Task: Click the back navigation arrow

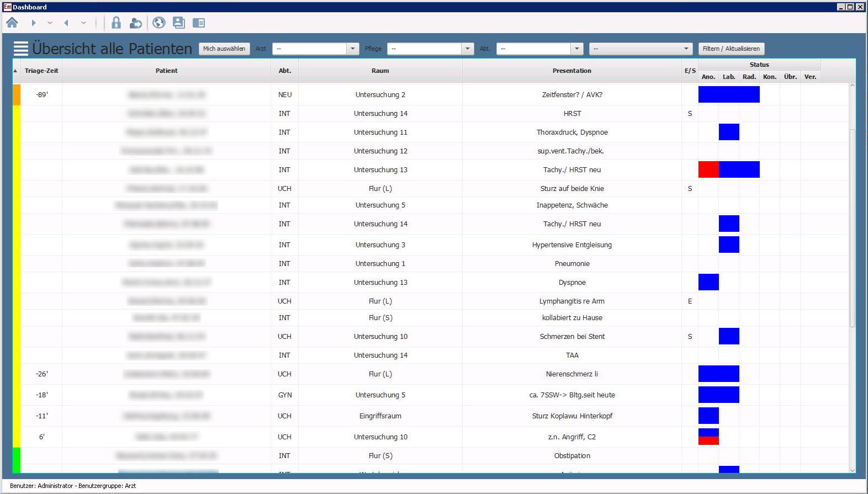Action: tap(66, 23)
